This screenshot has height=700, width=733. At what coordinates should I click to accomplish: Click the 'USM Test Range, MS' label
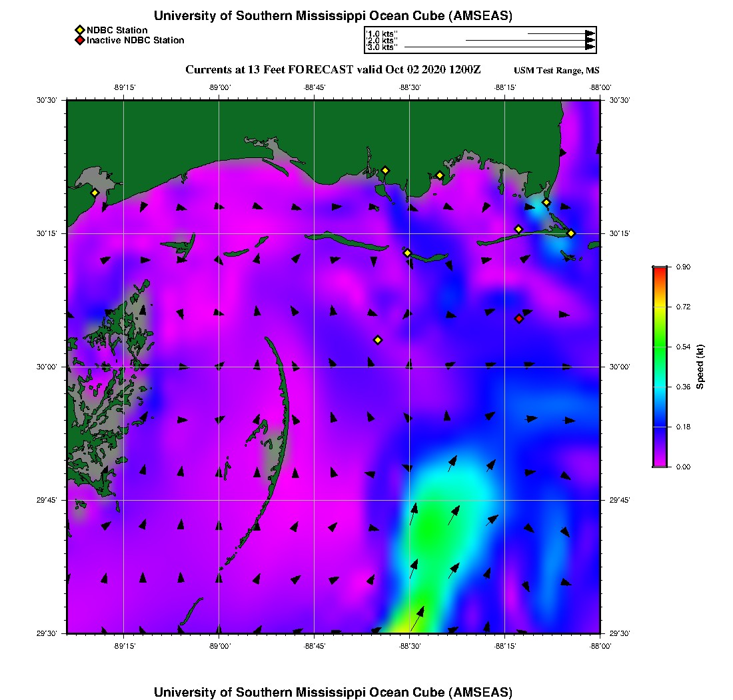point(556,71)
